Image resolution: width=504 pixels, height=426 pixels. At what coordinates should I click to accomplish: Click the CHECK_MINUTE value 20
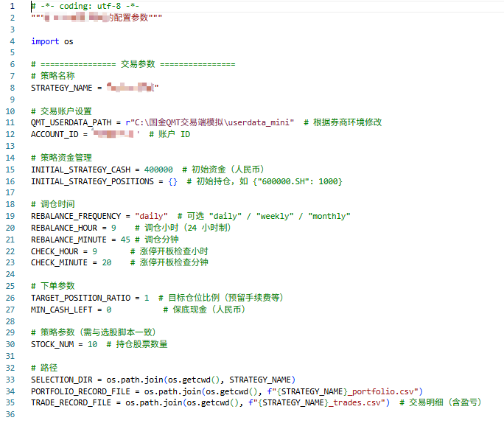(106, 262)
